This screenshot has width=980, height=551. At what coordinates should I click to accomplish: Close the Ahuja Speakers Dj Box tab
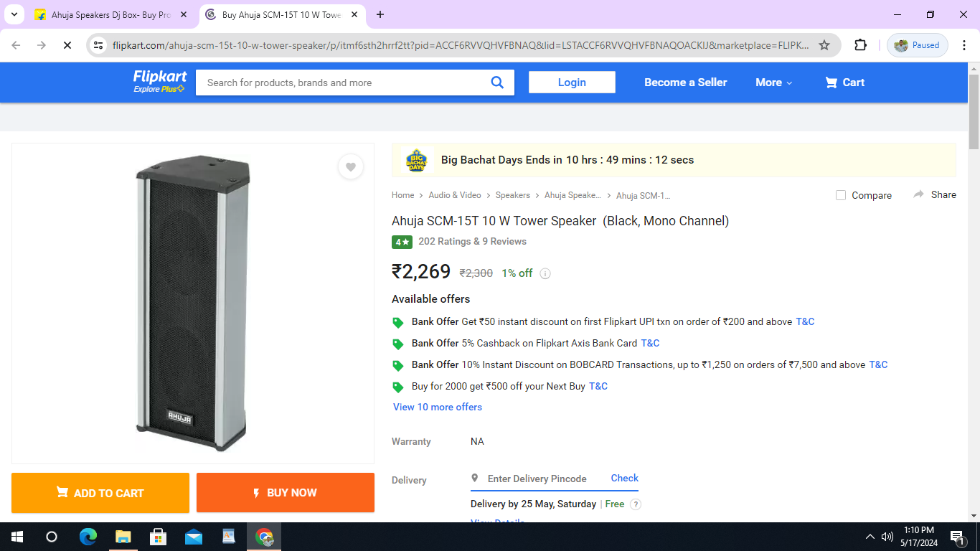[x=184, y=14]
